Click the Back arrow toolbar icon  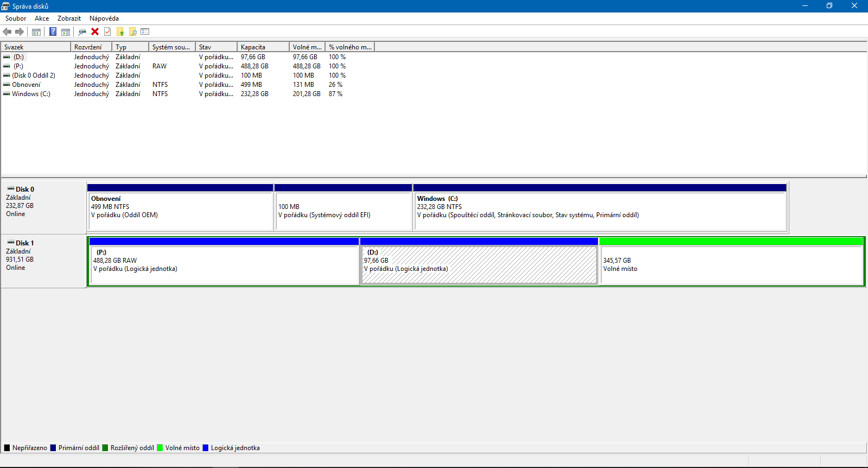tap(7, 31)
